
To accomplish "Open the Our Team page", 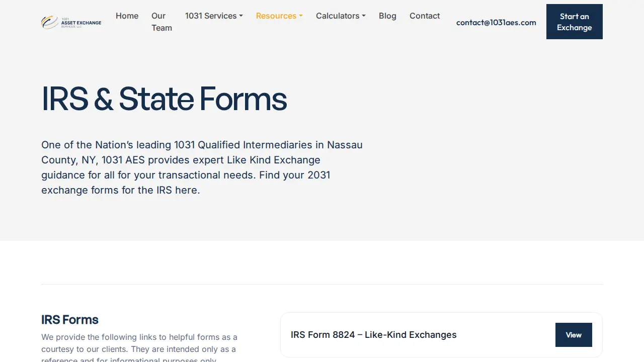I will click(x=162, y=22).
